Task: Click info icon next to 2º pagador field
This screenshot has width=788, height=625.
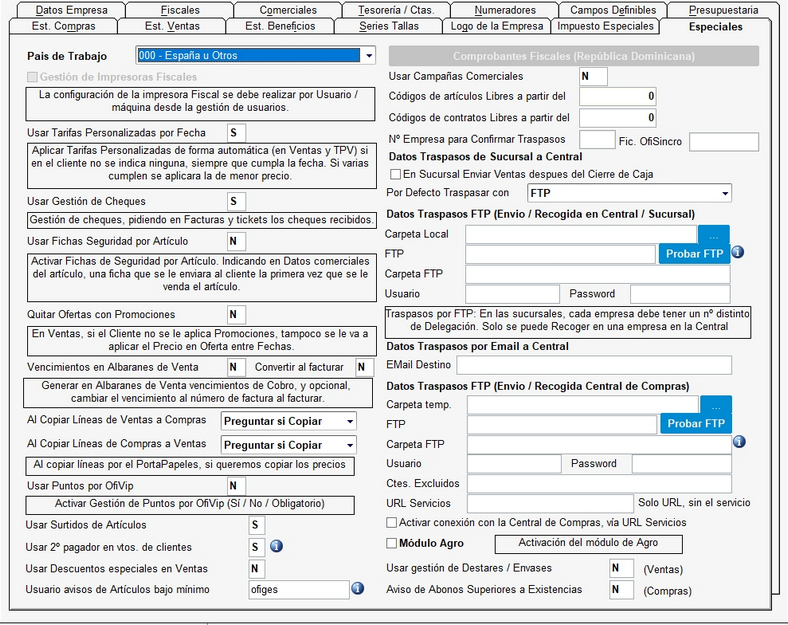Action: (276, 546)
